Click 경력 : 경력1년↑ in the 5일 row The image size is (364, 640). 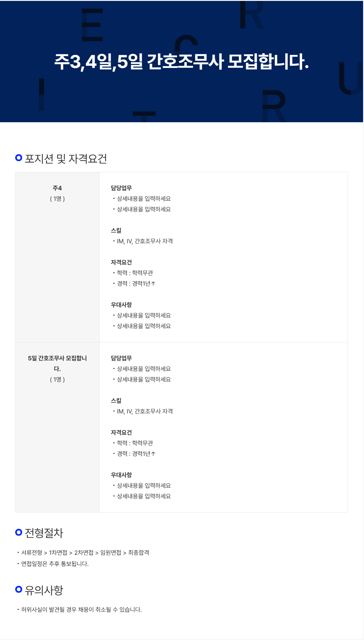[136, 454]
